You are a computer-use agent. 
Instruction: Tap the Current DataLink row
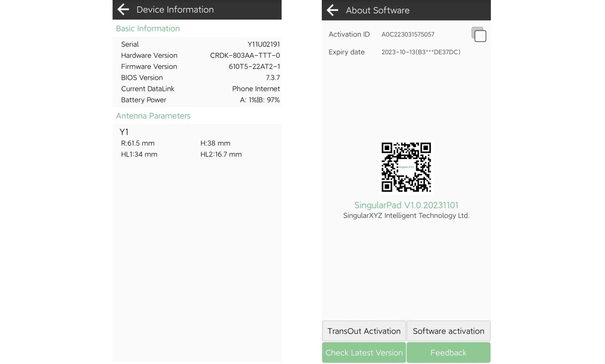coord(197,89)
